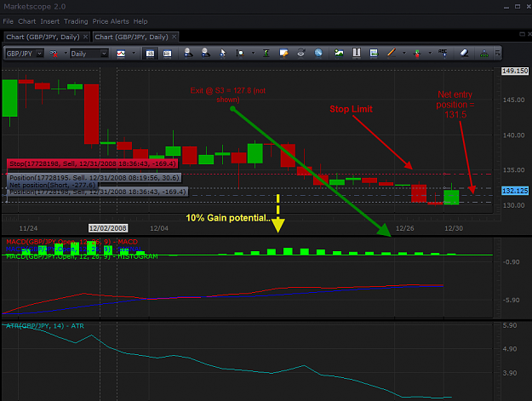Click the zoom in magnifier icon

188,53
